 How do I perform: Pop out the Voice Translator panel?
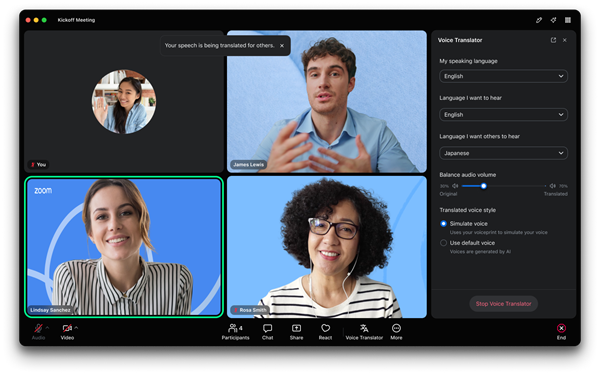tap(553, 40)
